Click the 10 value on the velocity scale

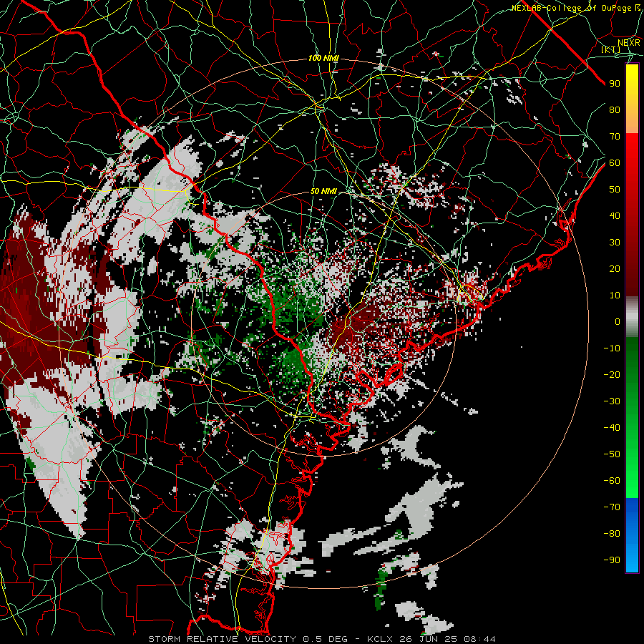(x=615, y=296)
